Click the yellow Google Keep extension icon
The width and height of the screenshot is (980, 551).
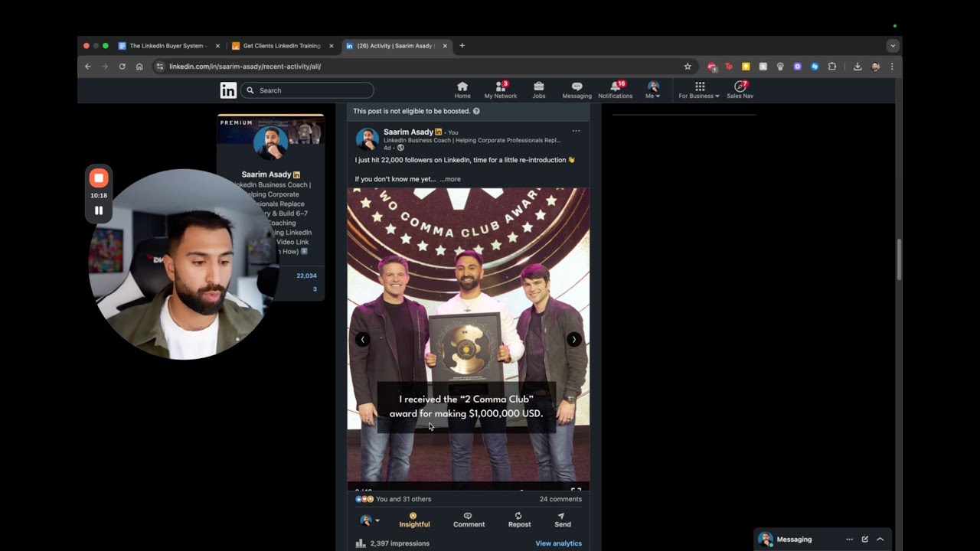coord(746,67)
